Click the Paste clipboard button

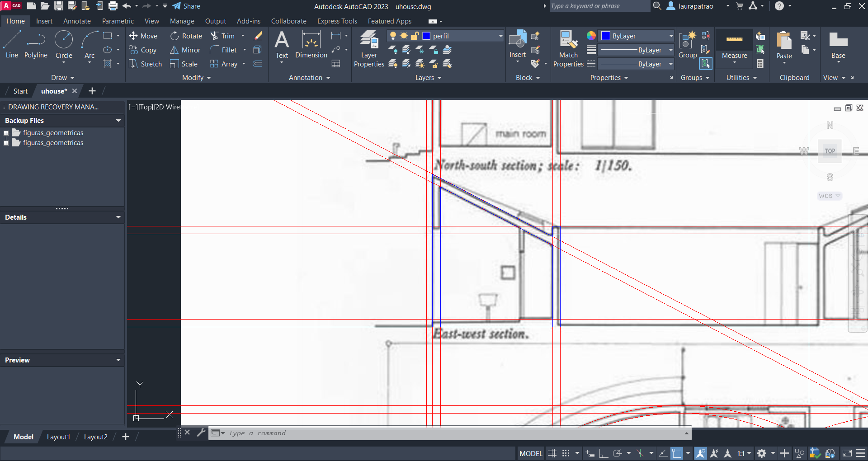(x=784, y=45)
